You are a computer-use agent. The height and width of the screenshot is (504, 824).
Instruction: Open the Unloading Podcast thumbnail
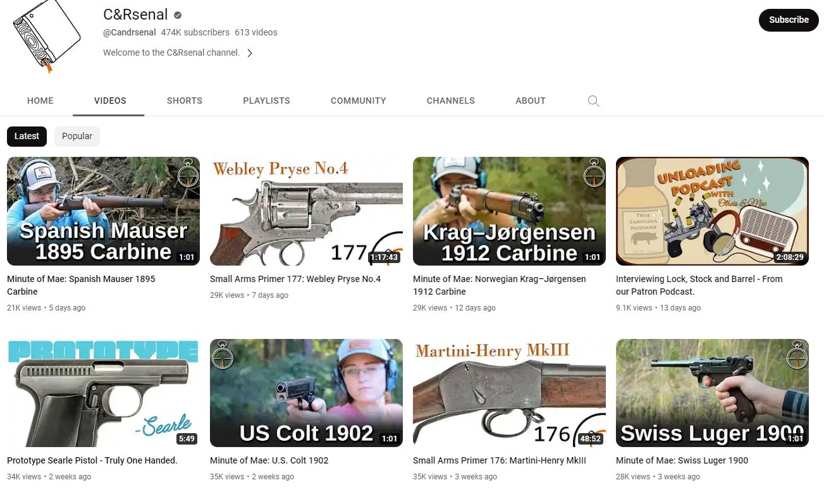712,211
